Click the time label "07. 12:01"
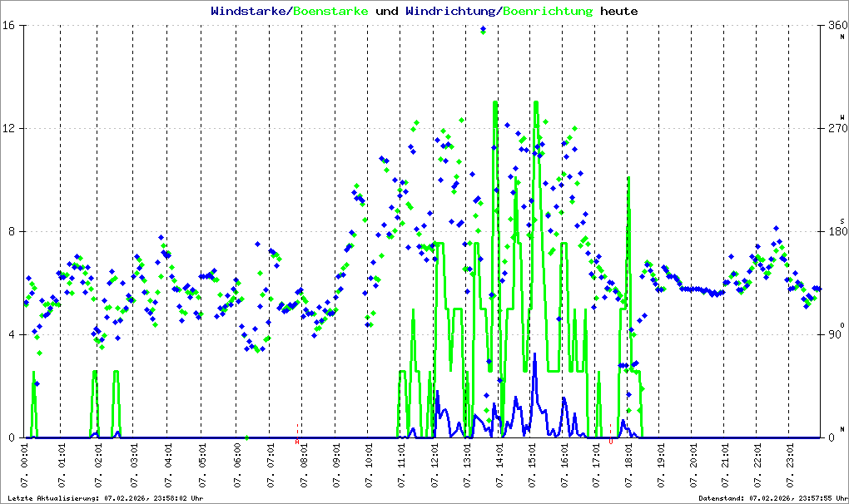849x504 pixels. [x=434, y=466]
